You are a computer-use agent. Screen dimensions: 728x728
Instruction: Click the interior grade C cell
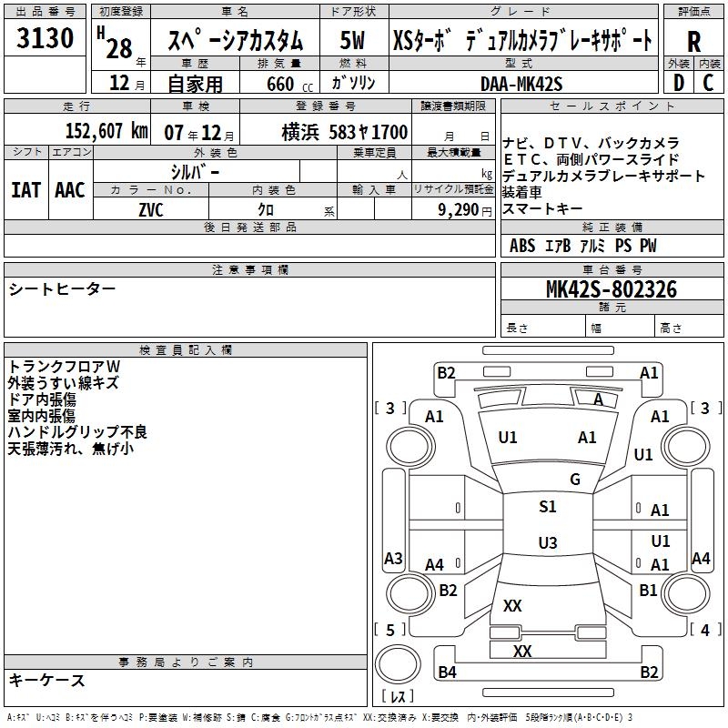click(708, 82)
